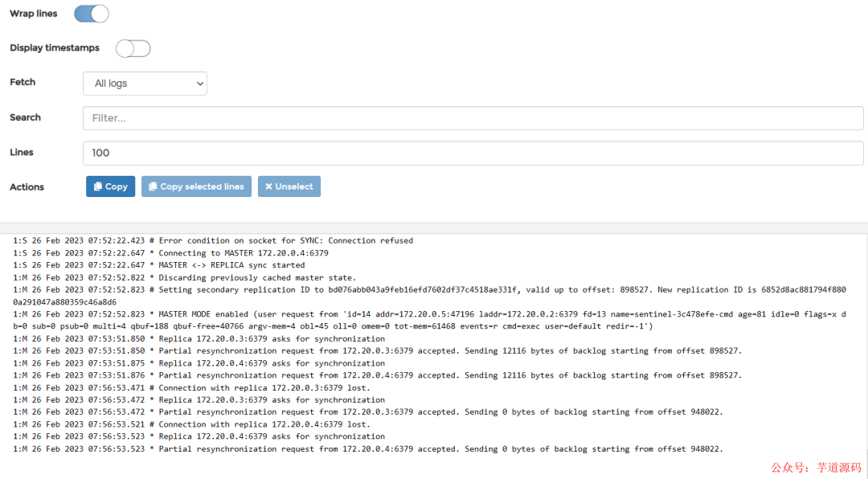Select the SYNC Connection refused error line
The width and height of the screenshot is (868, 479).
(213, 240)
